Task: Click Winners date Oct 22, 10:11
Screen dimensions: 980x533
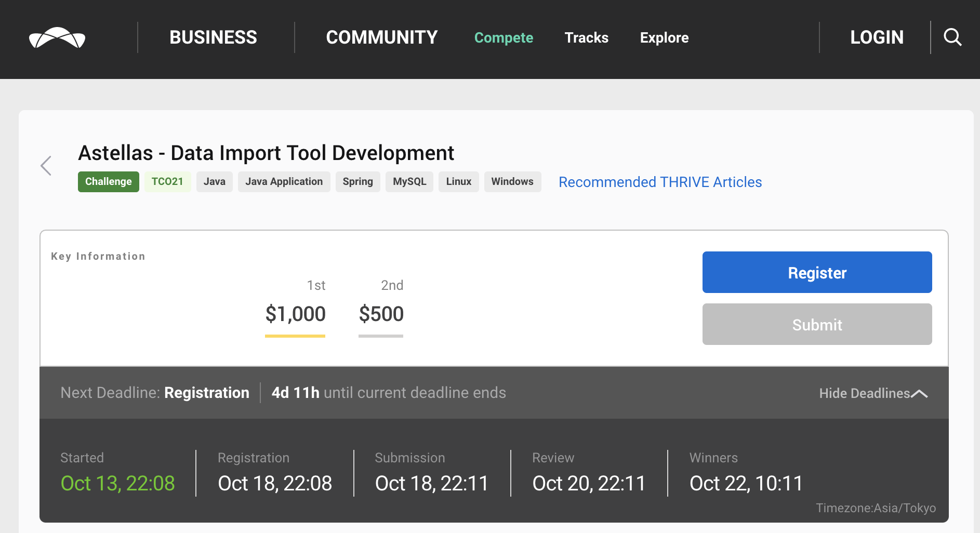Action: [x=746, y=483]
